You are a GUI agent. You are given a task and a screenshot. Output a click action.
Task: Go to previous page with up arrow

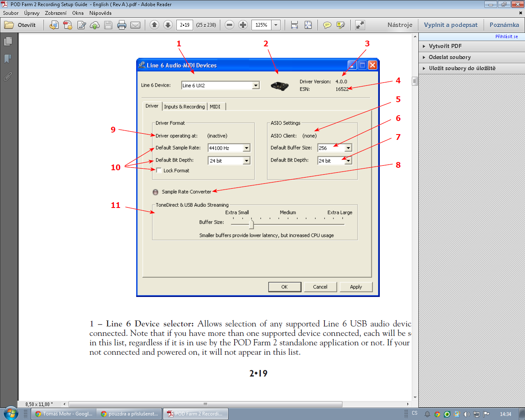coord(154,25)
